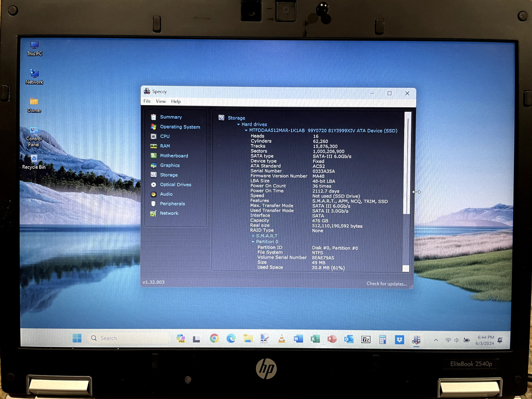
Task: Open the Start menu
Action: (77, 338)
